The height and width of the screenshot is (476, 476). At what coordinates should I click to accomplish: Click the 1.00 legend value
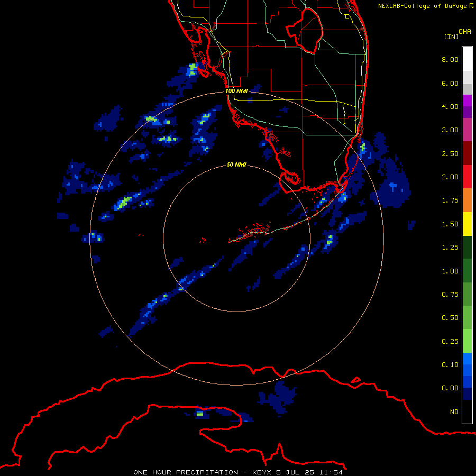pyautogui.click(x=450, y=271)
